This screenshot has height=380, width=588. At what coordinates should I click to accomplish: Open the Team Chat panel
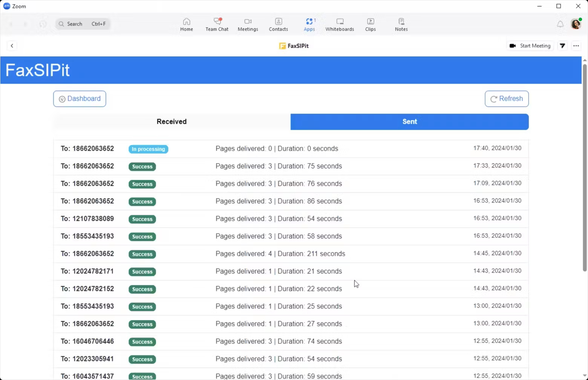pyautogui.click(x=217, y=24)
